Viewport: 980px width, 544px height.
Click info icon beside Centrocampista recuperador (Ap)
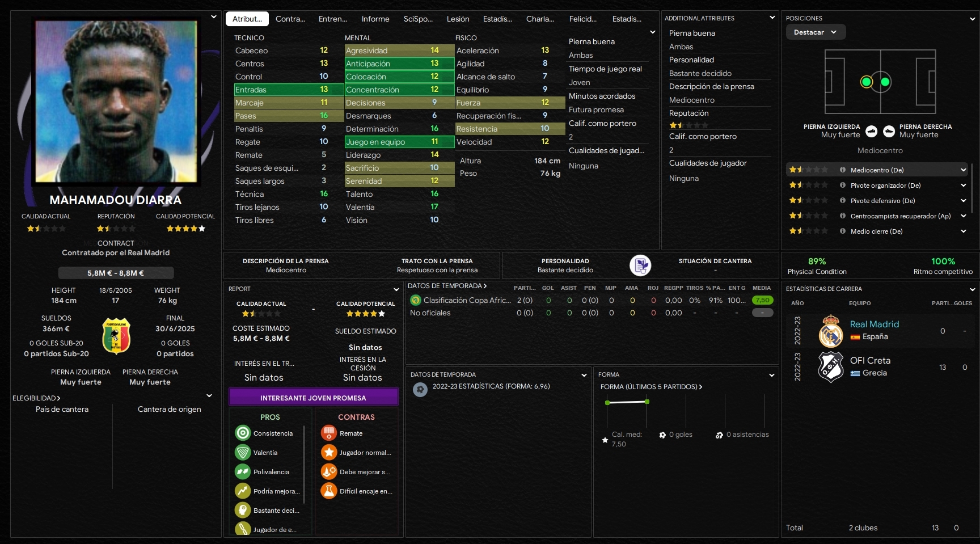click(x=843, y=216)
